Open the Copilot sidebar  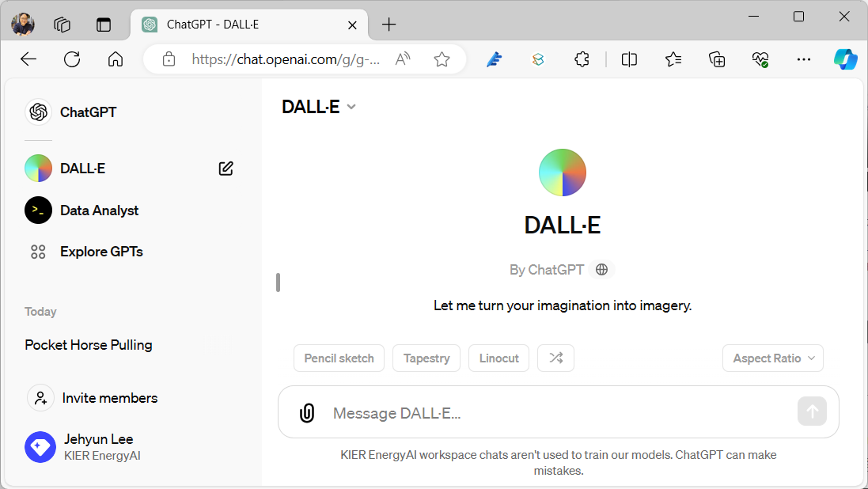point(846,59)
